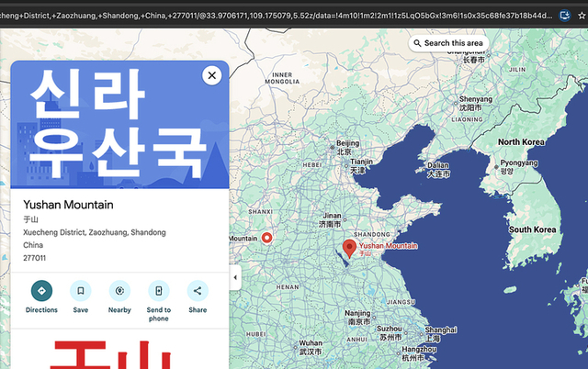Click the Beijing city label on the map
Viewport: 588px width, 369px height.
[x=347, y=147]
